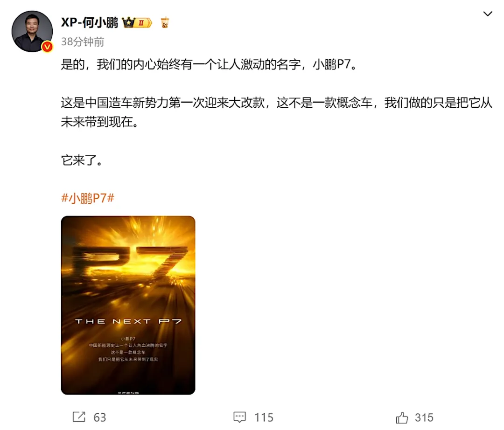Expand post options chevron menu
The height and width of the screenshot is (430, 504).
pos(488,14)
